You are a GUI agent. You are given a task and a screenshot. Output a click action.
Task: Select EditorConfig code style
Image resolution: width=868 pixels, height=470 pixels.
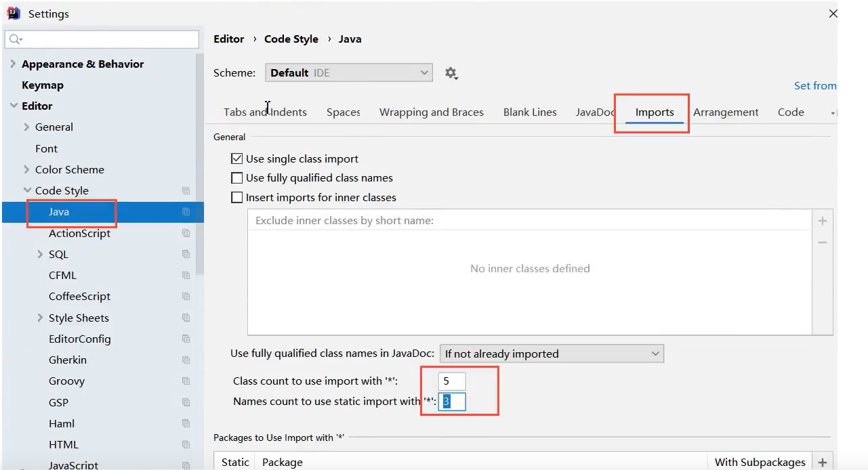pyautogui.click(x=80, y=339)
